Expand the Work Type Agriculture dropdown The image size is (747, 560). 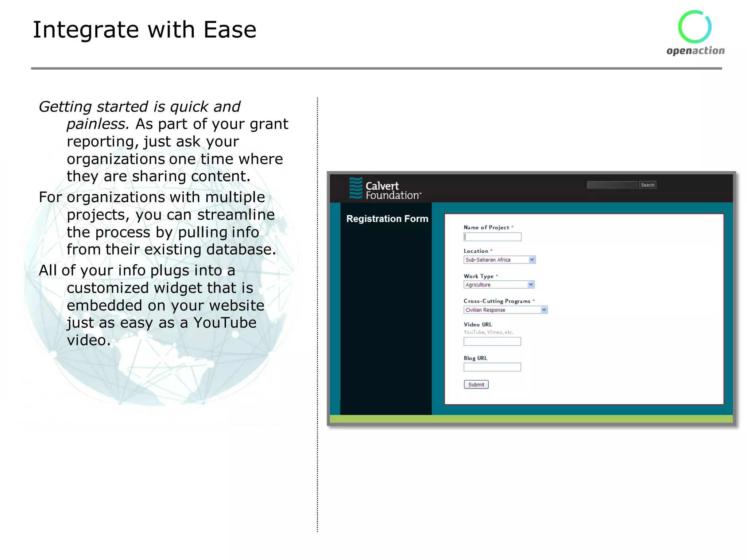[x=499, y=285]
